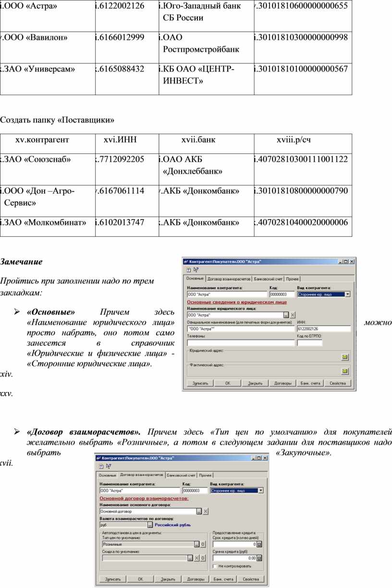The width and height of the screenshot is (392, 588).
Task: Click the Наименование контрагента field in the Основные dialog
Action: point(226,294)
